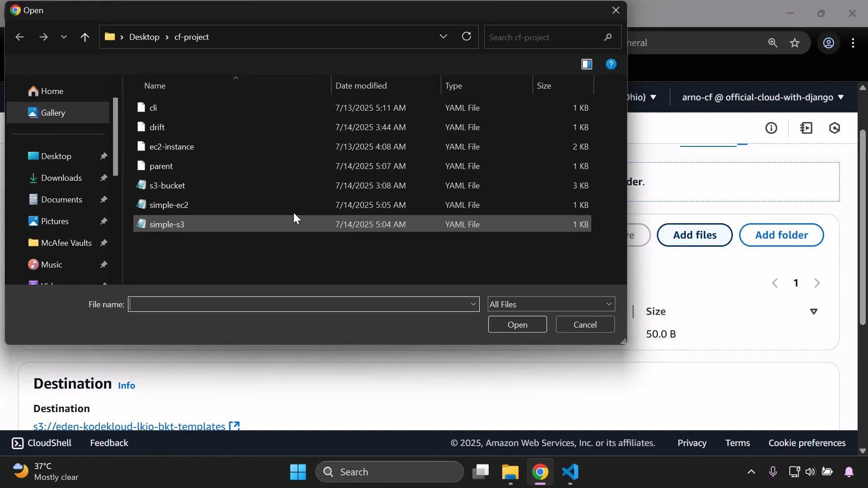Open the blue help question icon
Viewport: 868px width, 488px height.
[611, 65]
